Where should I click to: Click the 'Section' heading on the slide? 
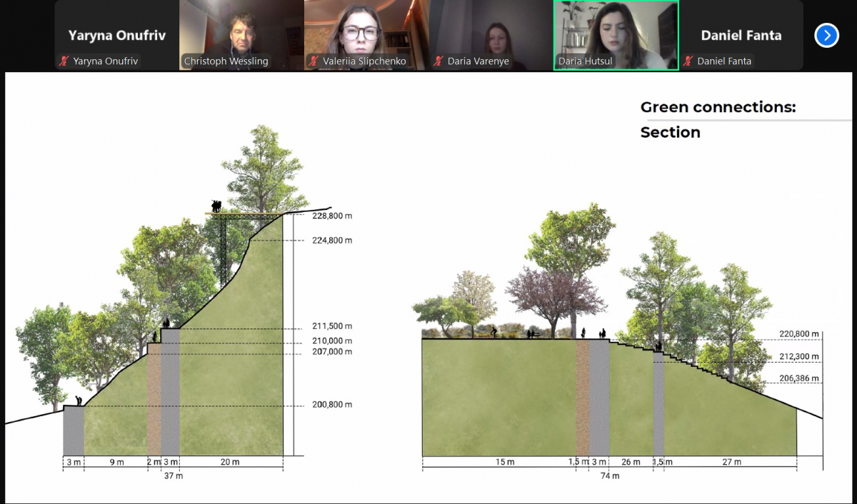[670, 133]
